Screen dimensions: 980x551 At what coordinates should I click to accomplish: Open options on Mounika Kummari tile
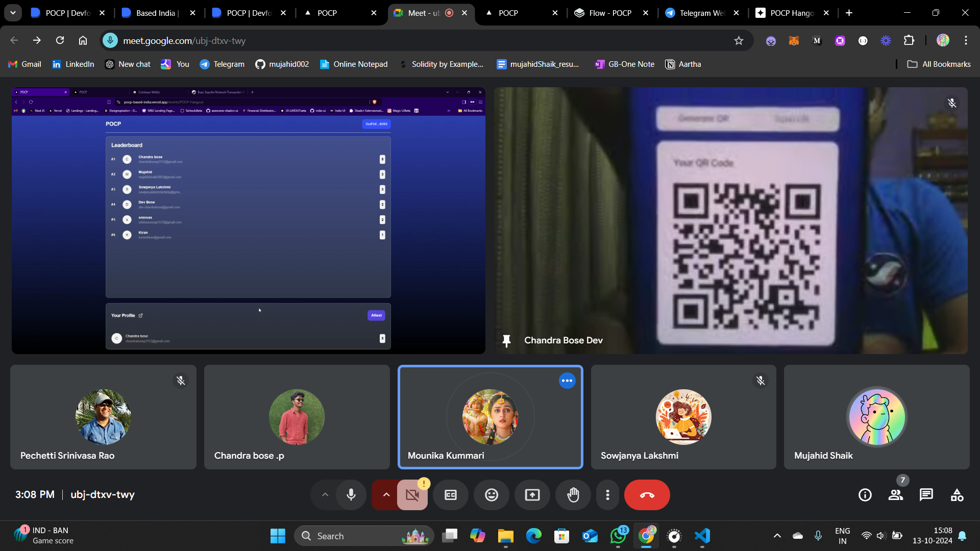(567, 381)
